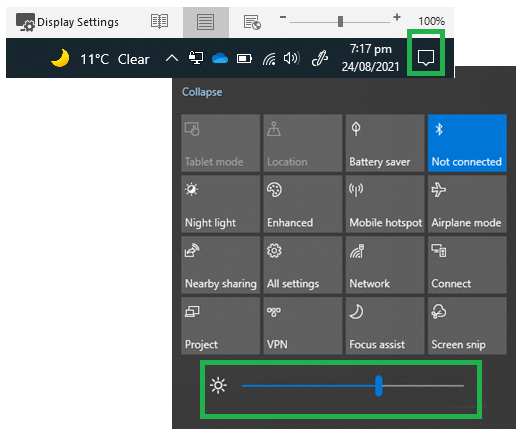Toggle Location quick action
The height and width of the screenshot is (441, 523).
click(303, 143)
